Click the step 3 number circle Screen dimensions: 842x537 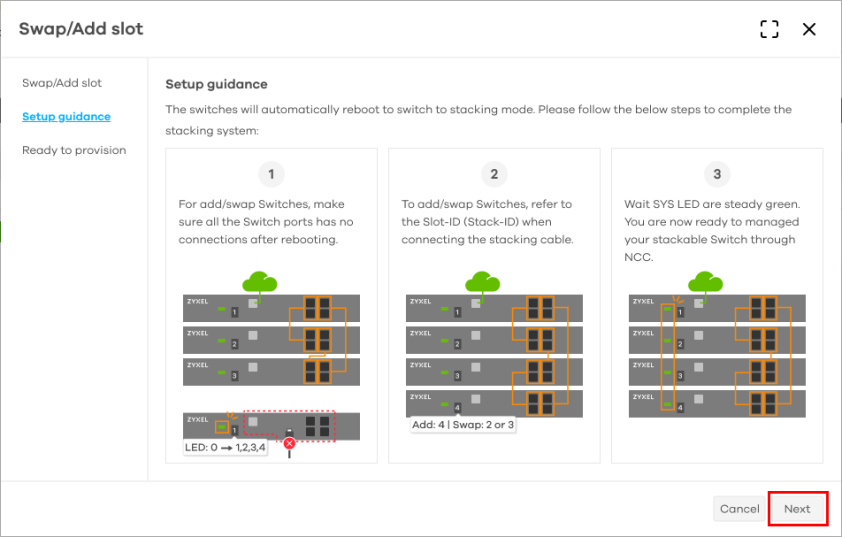point(717,175)
